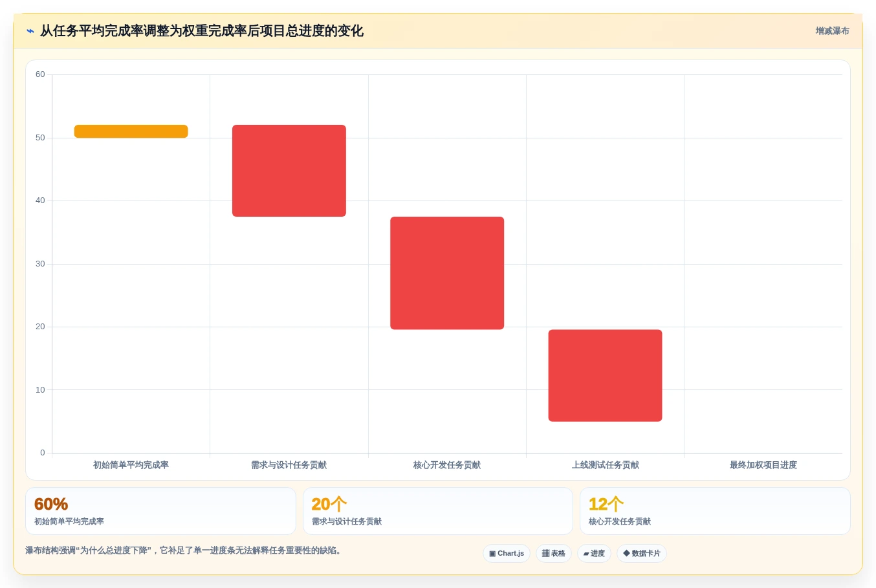This screenshot has width=876, height=588.
Task: Click the 增减瀑布 label in the header
Action: click(832, 31)
